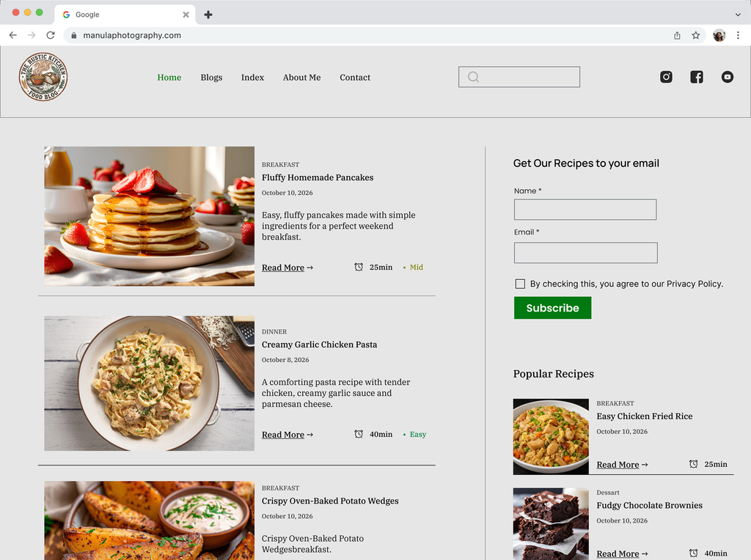Open a new browser tab
Viewport: 751px width, 560px height.
[x=208, y=15]
